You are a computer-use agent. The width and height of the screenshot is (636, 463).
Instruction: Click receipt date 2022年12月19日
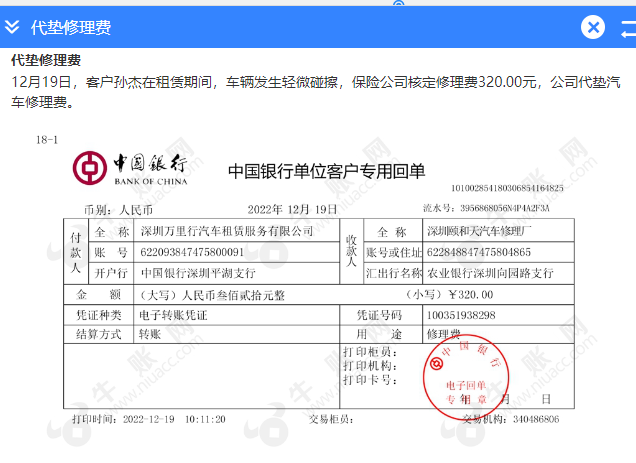point(292,209)
